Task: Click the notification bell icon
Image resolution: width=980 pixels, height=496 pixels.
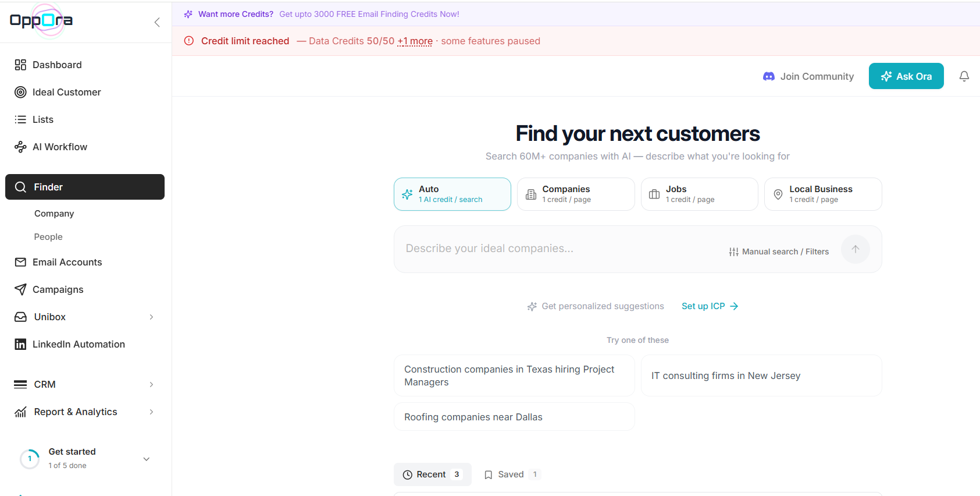Action: [x=964, y=76]
